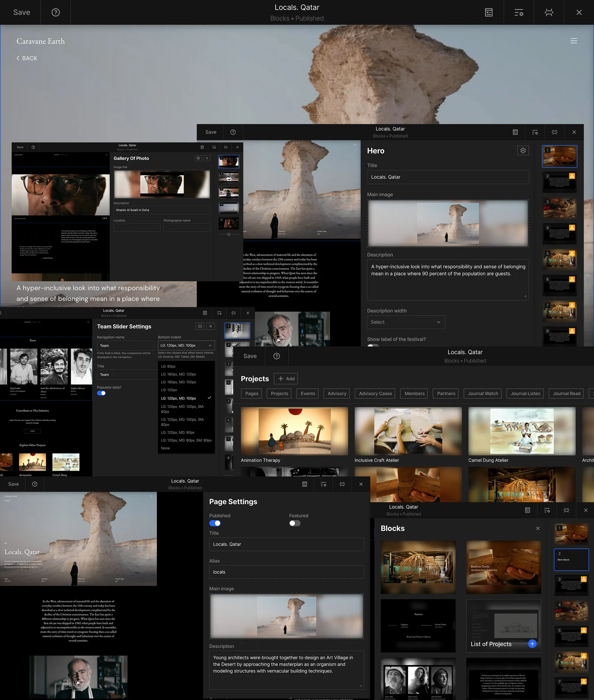Click Save in the Projects window
The width and height of the screenshot is (594, 700).
(250, 356)
